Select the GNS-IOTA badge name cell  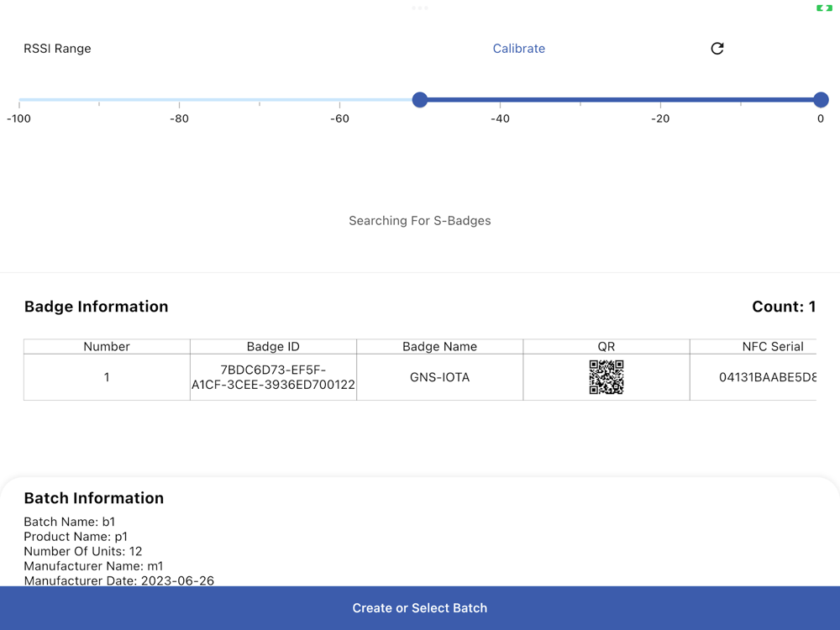(440, 377)
